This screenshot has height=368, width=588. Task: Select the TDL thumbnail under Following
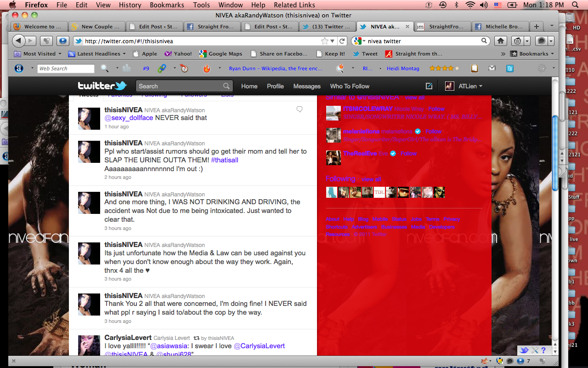pyautogui.click(x=379, y=192)
